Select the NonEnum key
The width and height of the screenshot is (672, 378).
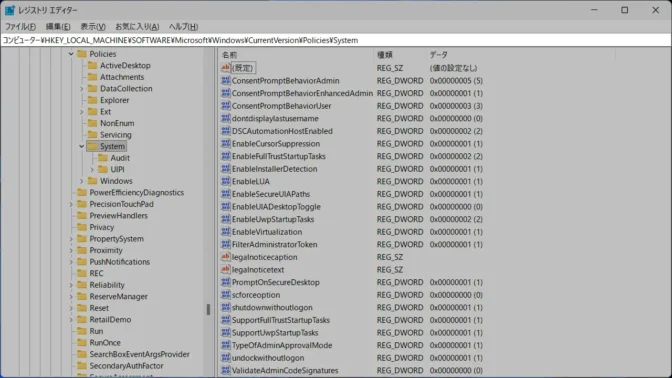pos(117,123)
